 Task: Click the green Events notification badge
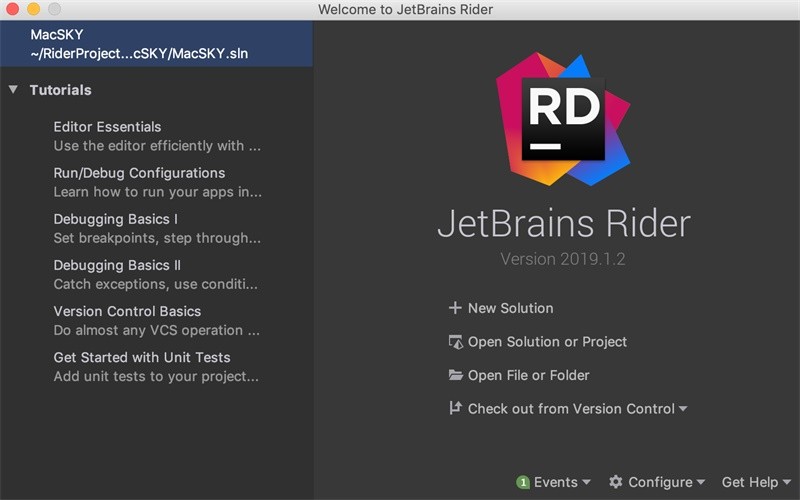(523, 482)
